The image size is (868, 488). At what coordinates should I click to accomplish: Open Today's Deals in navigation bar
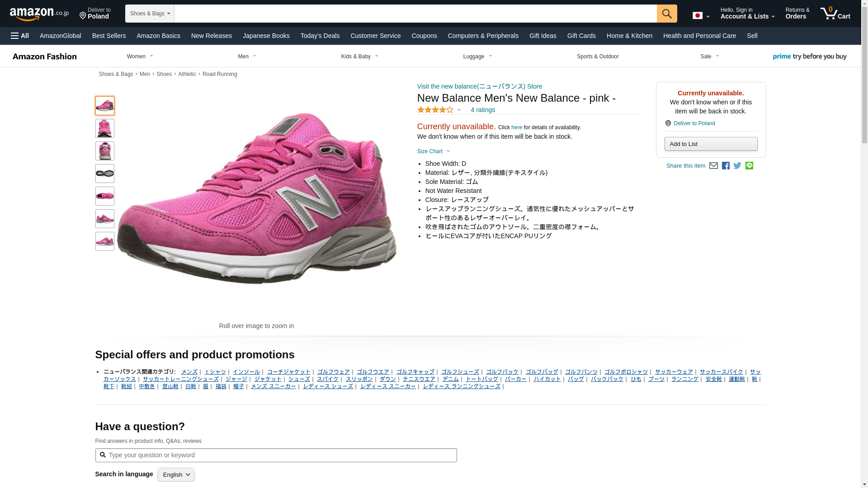coord(320,36)
